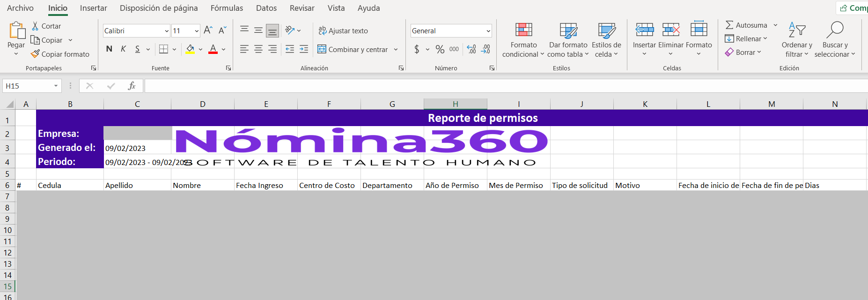Open the number format dropdown General
This screenshot has width=868, height=300.
coord(488,31)
